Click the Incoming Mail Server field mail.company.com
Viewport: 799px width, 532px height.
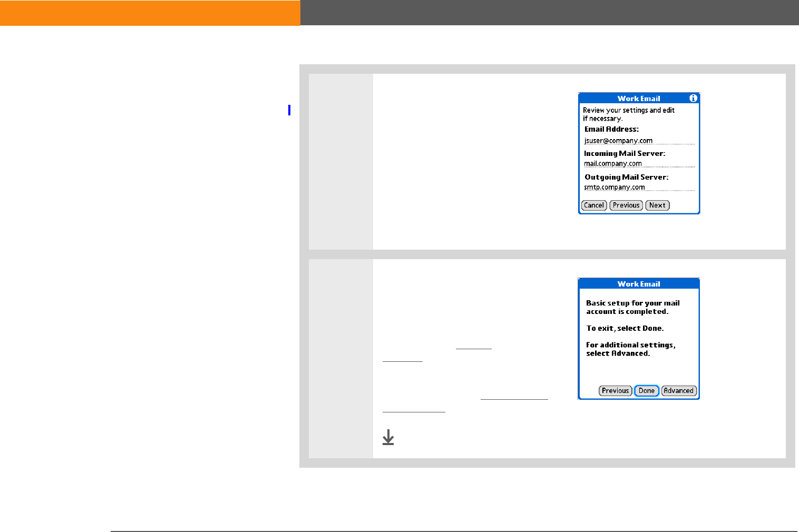639,164
